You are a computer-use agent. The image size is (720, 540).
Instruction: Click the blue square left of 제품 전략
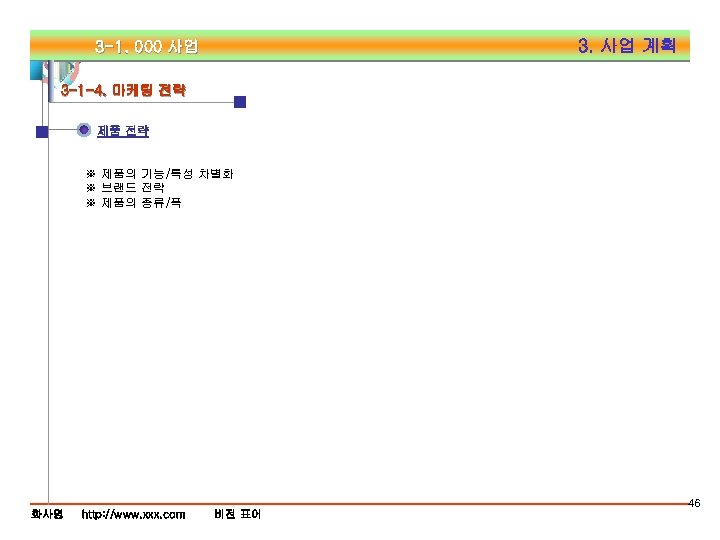point(42,132)
